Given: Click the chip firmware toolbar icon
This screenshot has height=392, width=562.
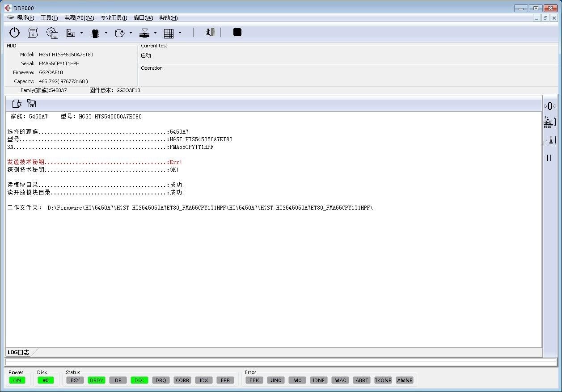Looking at the screenshot, I should pyautogui.click(x=95, y=33).
